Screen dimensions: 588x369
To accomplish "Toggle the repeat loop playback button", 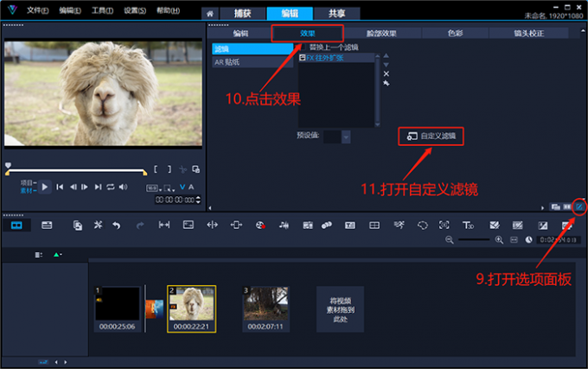I will (111, 187).
